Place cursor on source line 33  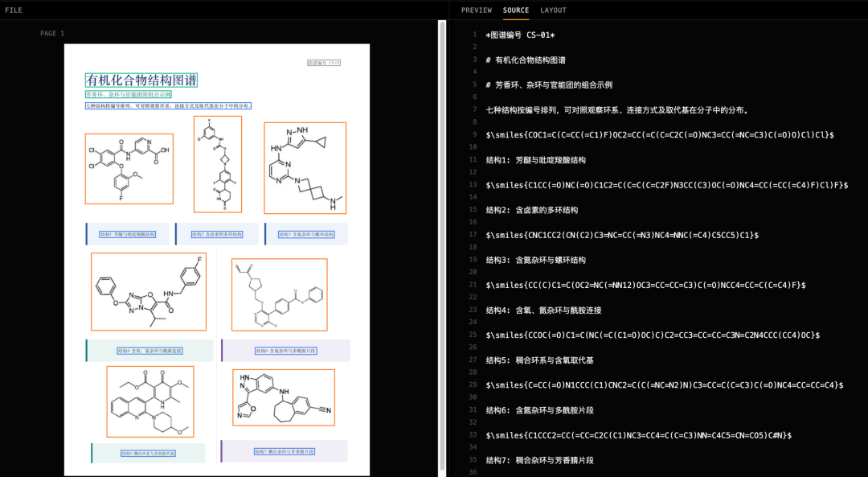[x=639, y=435]
